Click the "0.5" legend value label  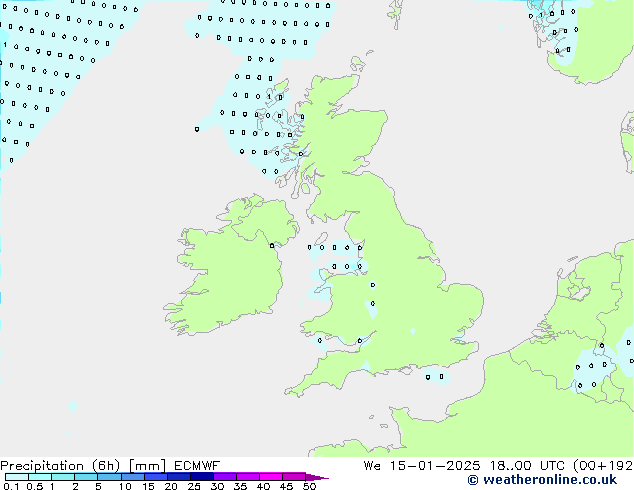(x=34, y=486)
